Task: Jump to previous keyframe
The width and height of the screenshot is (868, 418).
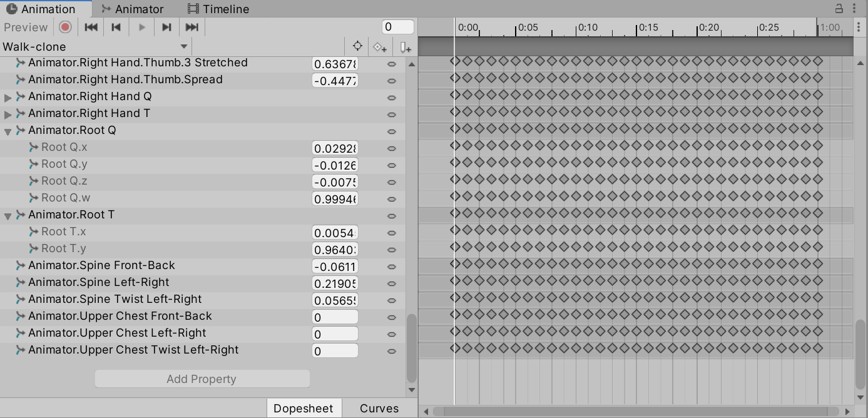Action: click(x=116, y=27)
